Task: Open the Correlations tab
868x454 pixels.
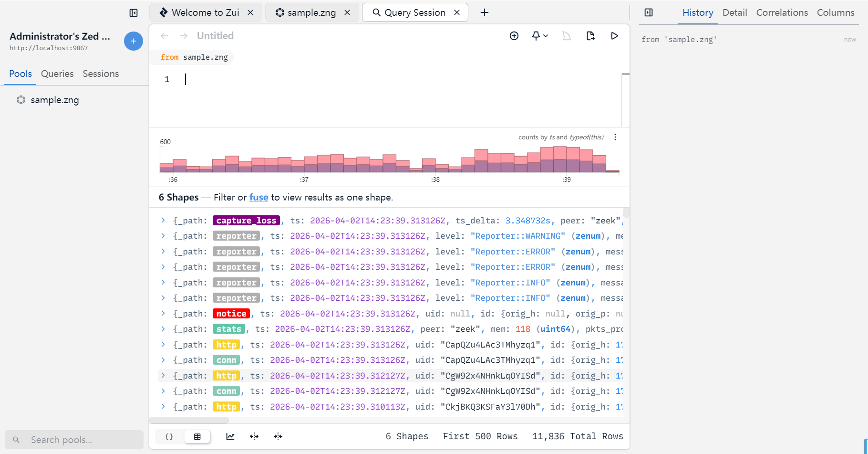Action: coord(782,13)
